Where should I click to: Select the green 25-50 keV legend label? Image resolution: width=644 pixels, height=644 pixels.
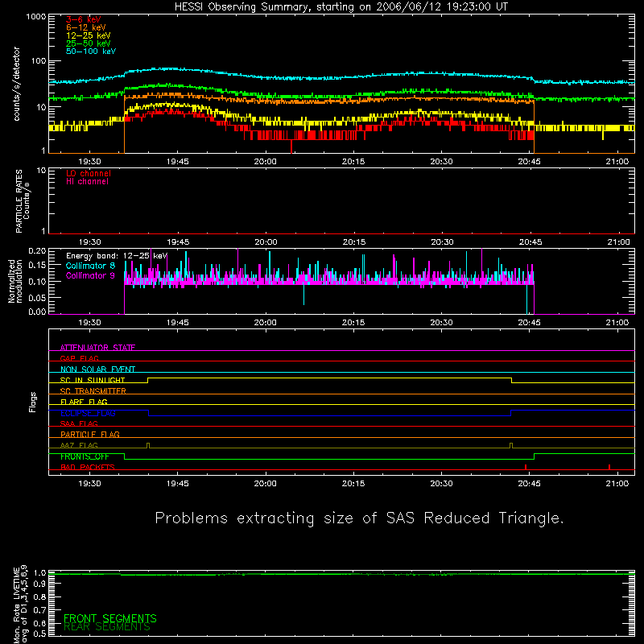tap(89, 43)
